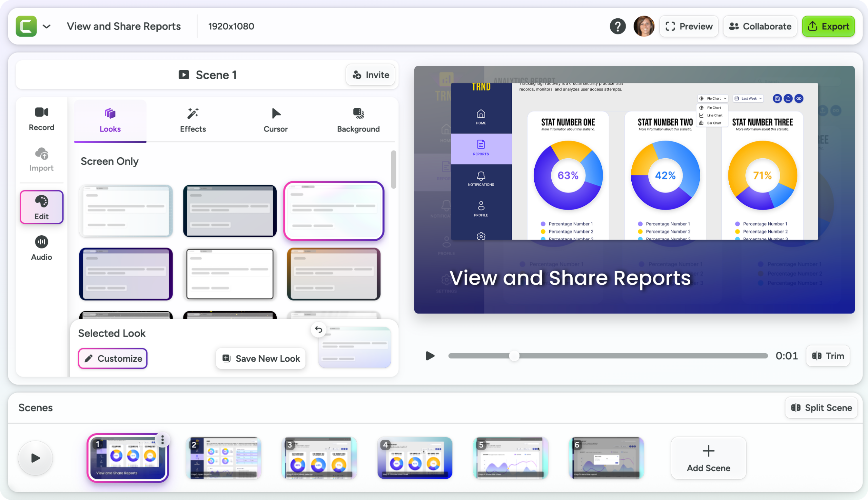Select scene 5 thumbnail
This screenshot has height=500, width=868.
511,458
